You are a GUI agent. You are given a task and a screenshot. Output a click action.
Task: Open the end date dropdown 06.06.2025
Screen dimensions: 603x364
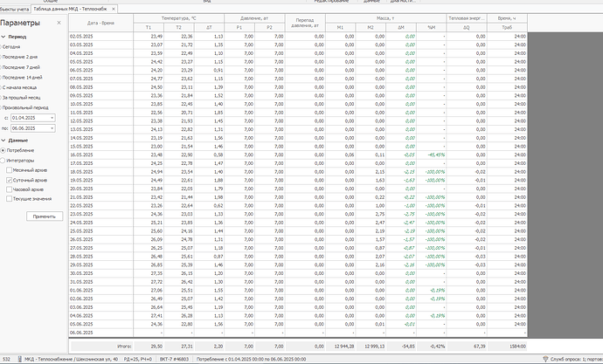tap(52, 128)
